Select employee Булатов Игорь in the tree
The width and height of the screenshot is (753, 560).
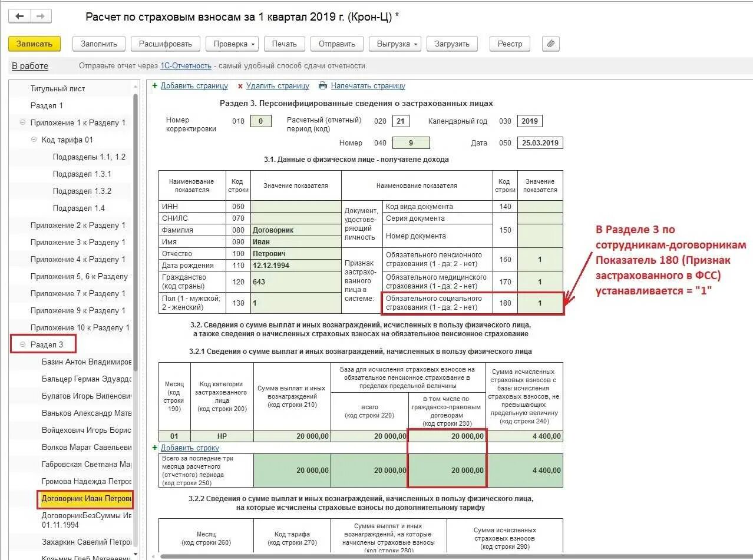pos(87,396)
